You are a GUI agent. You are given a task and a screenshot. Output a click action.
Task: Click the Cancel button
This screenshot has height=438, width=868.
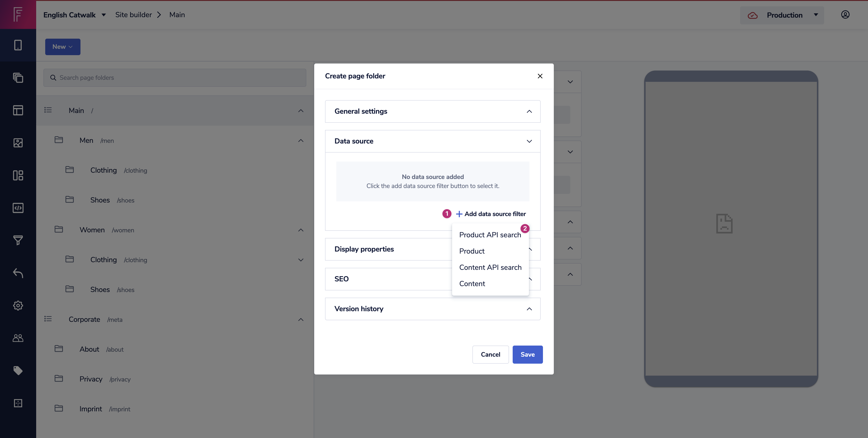[x=490, y=354]
